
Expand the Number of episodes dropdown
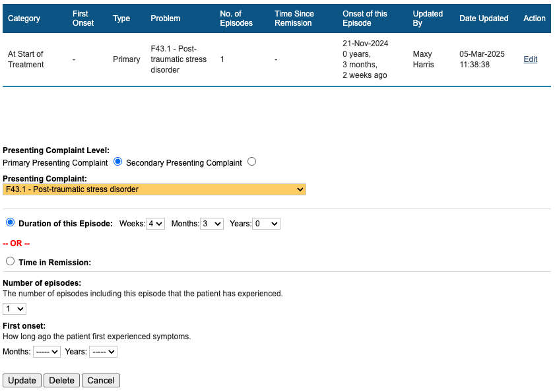click(x=15, y=309)
